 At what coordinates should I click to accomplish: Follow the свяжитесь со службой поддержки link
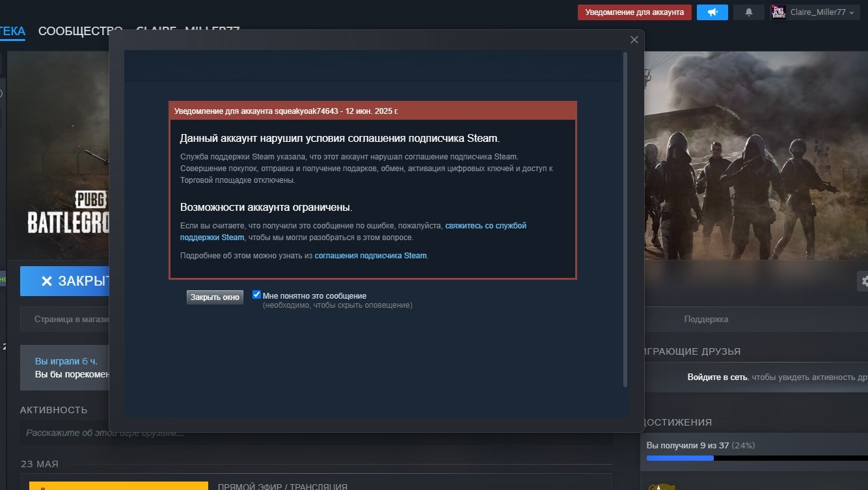353,232
